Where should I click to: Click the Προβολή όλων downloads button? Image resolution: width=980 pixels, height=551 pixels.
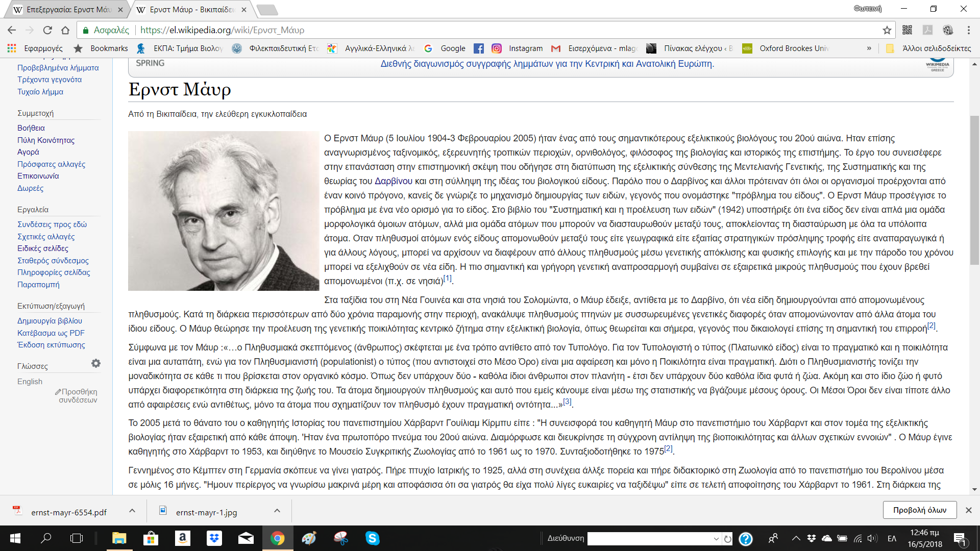pos(919,510)
